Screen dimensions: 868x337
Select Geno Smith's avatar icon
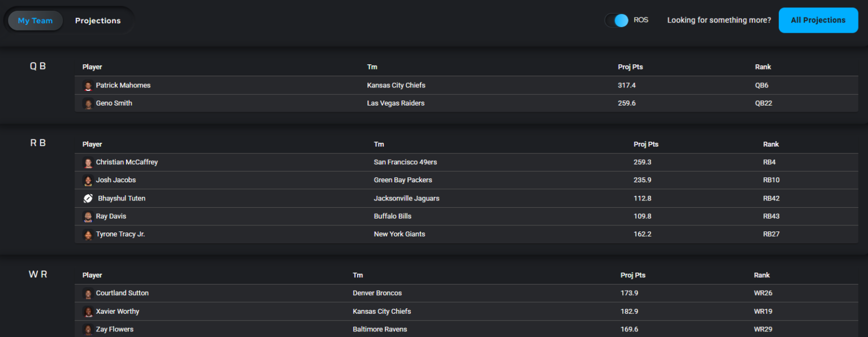point(88,103)
